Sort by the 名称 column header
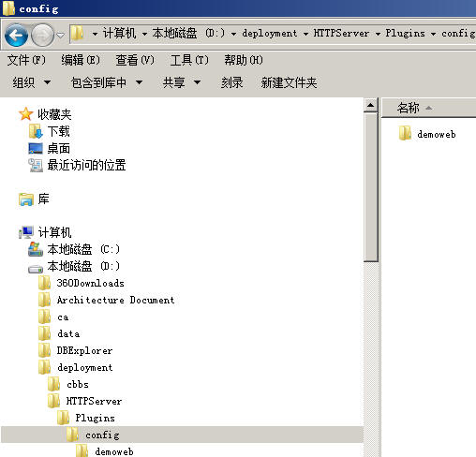The width and height of the screenshot is (476, 457). pyautogui.click(x=429, y=108)
